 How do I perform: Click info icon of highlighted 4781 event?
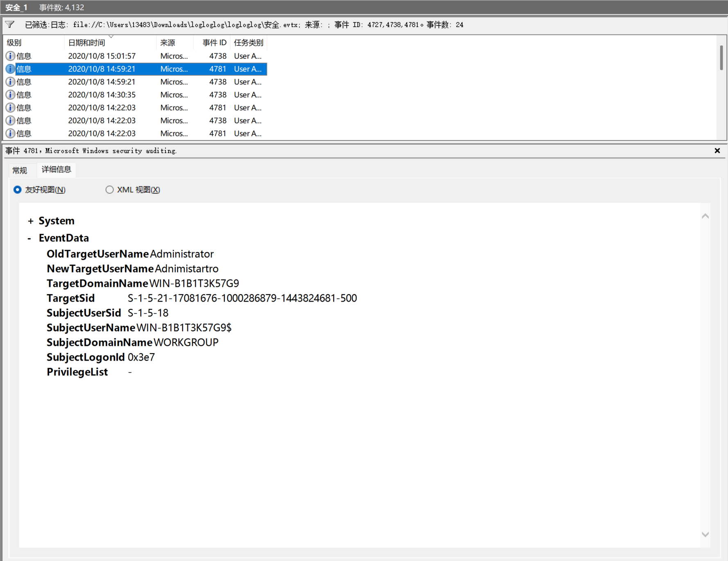click(10, 69)
